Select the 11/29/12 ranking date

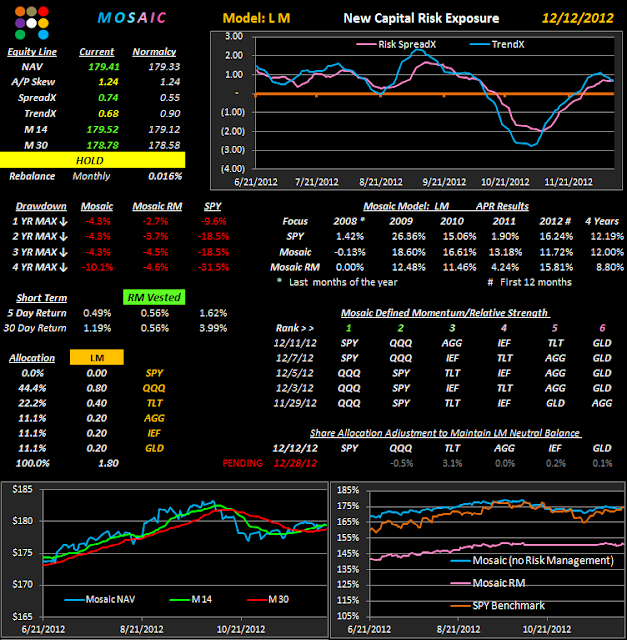[295, 403]
